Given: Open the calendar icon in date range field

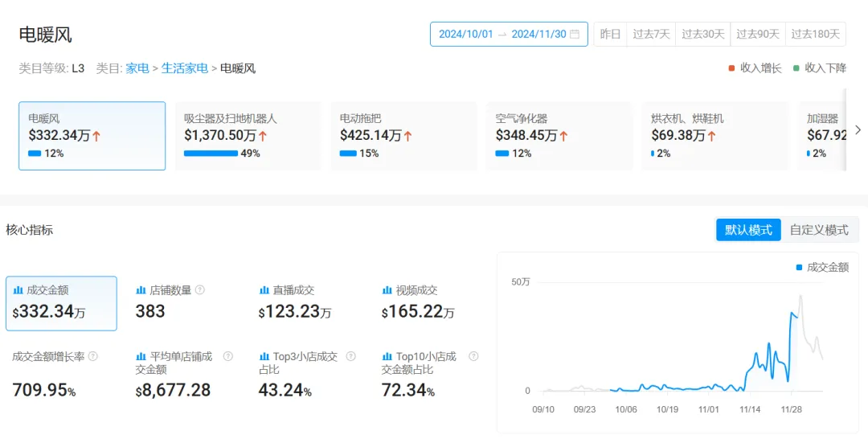Looking at the screenshot, I should pyautogui.click(x=575, y=35).
